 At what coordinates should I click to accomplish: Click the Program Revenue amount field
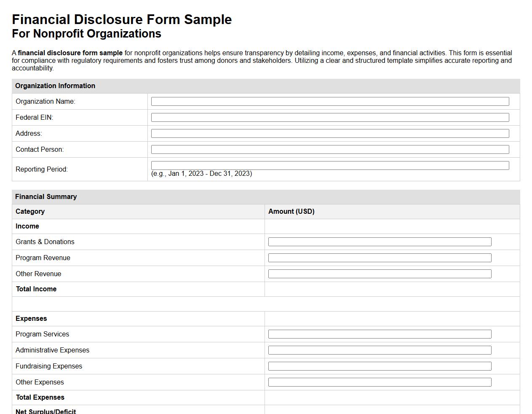pyautogui.click(x=380, y=258)
